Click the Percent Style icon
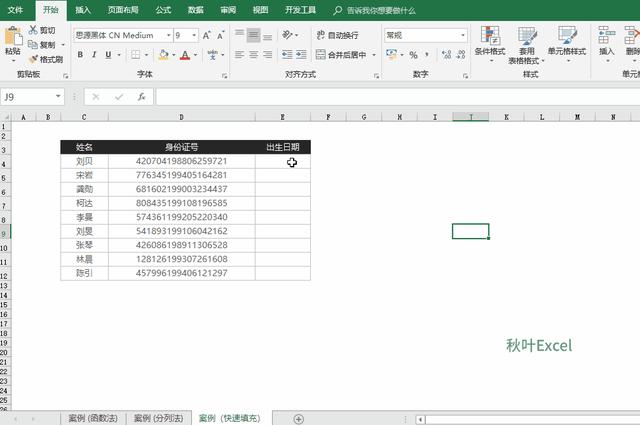Viewport: 640px width, 425px height. click(413, 55)
